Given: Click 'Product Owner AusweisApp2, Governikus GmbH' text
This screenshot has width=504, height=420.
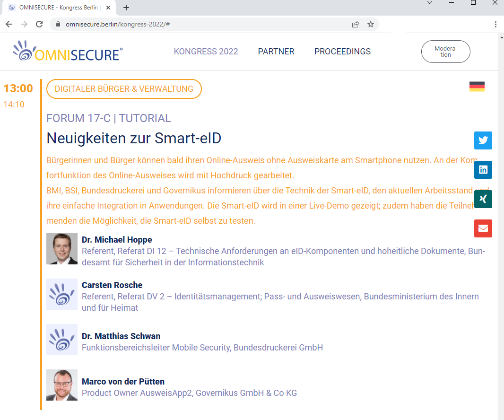Looking at the screenshot, I should pos(189,393).
